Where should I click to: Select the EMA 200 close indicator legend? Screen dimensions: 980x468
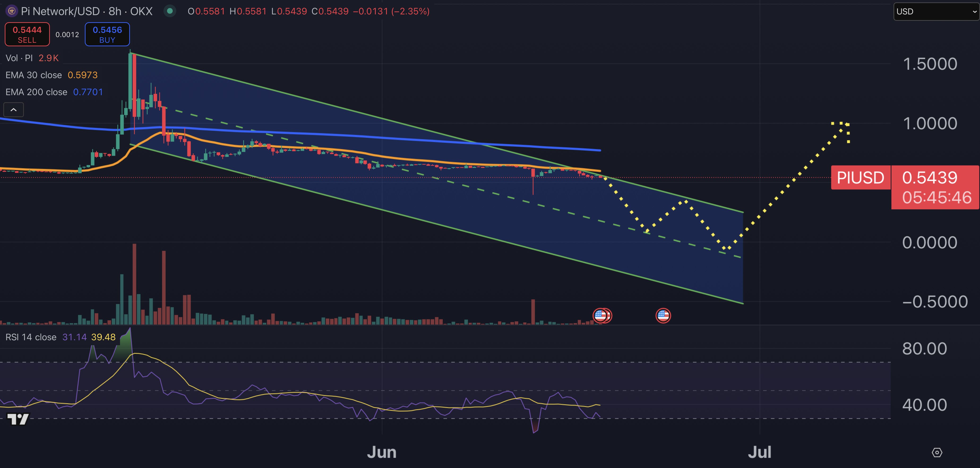tap(36, 92)
